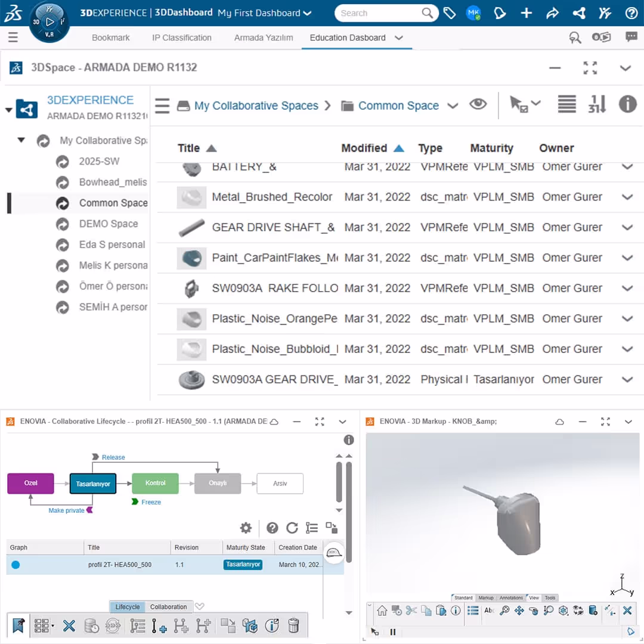Select 2025-SW collaborative space
644x644 pixels.
coord(99,162)
